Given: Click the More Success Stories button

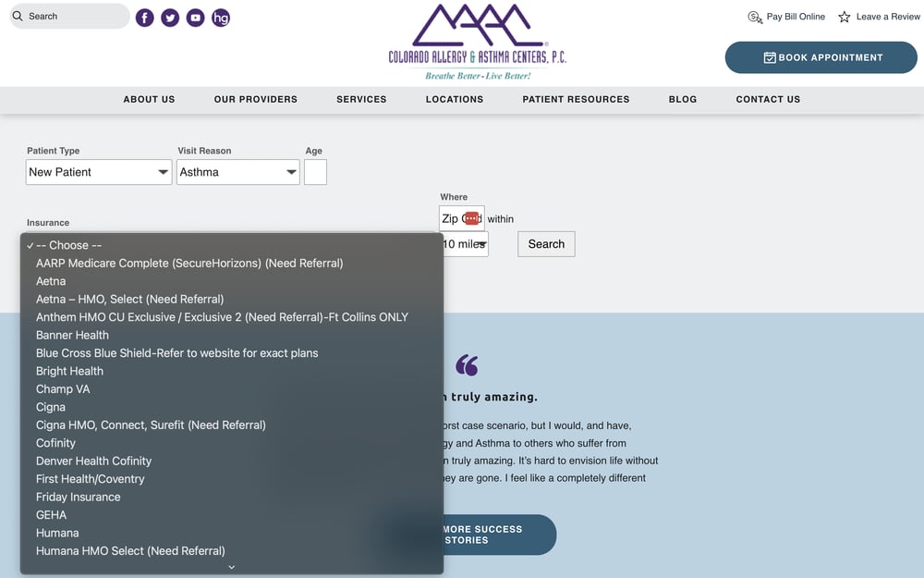Looking at the screenshot, I should click(x=500, y=535).
